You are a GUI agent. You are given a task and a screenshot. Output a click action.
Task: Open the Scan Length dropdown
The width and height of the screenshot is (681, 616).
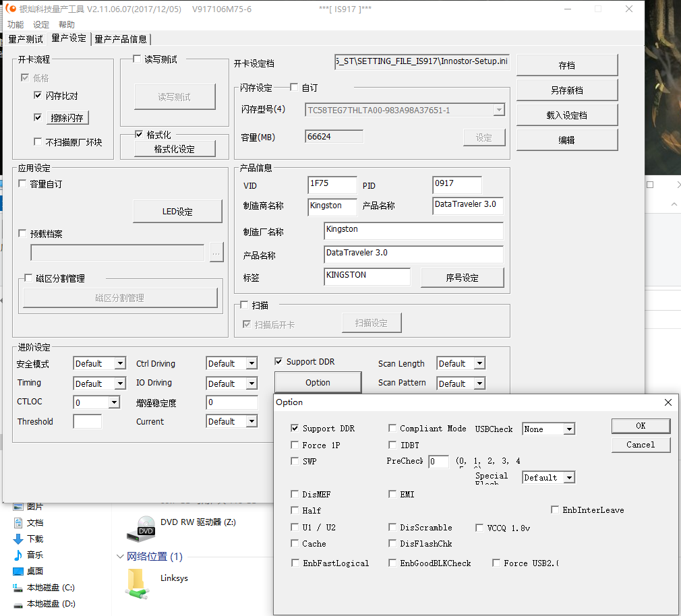pyautogui.click(x=479, y=363)
